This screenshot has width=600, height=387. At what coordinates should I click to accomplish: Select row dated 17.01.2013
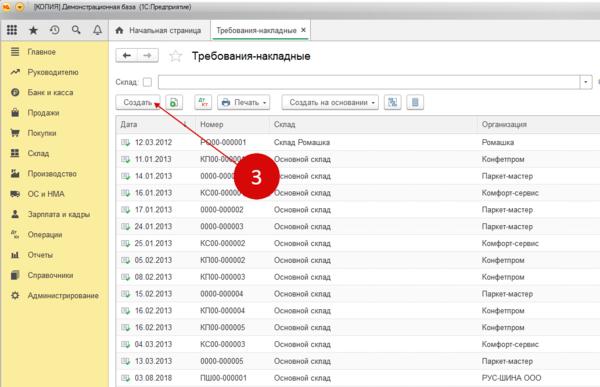click(358, 210)
